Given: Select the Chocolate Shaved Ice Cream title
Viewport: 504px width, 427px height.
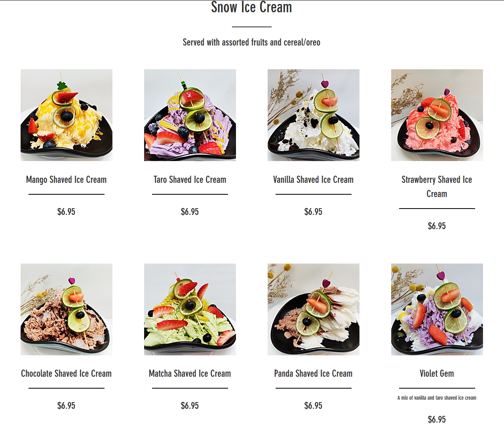Looking at the screenshot, I should coord(67,374).
